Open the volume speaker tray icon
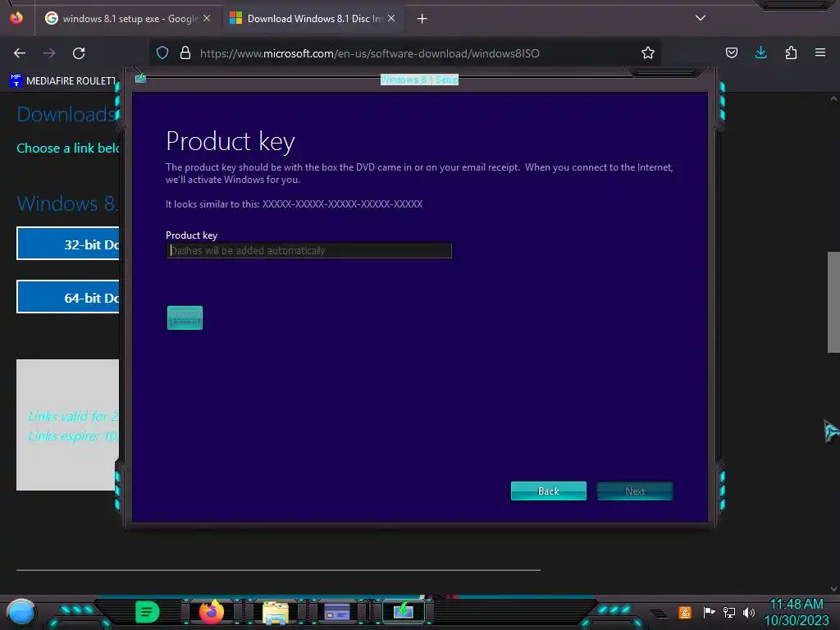Image resolution: width=840 pixels, height=630 pixels. pyautogui.click(x=749, y=612)
